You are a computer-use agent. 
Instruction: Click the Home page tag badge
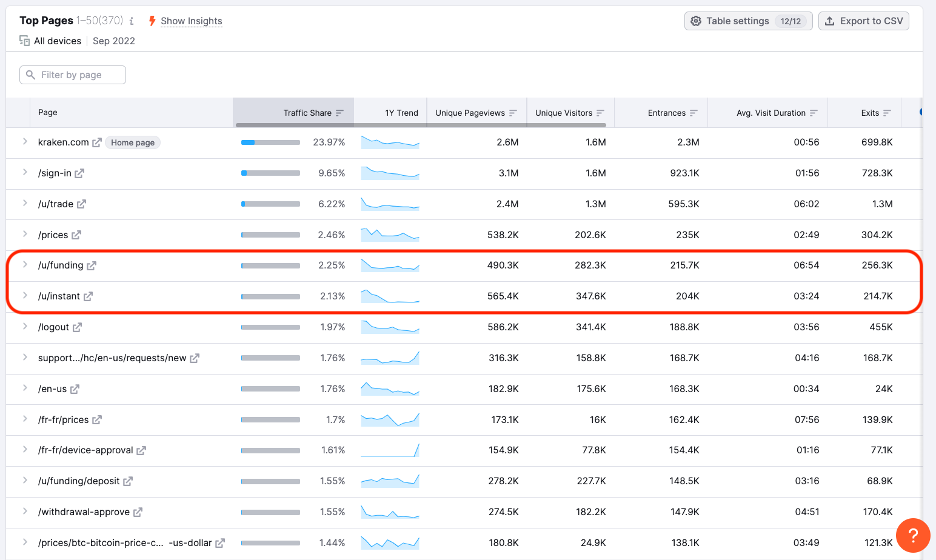coord(133,142)
